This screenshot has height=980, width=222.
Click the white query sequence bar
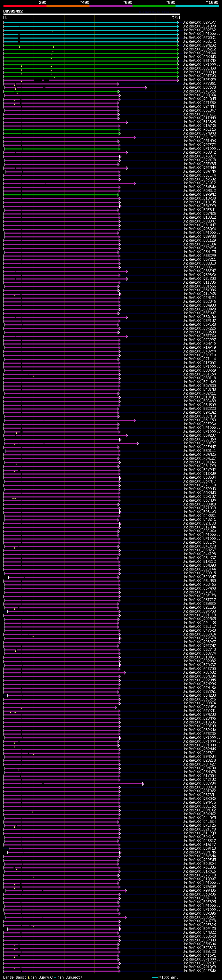click(92, 15)
